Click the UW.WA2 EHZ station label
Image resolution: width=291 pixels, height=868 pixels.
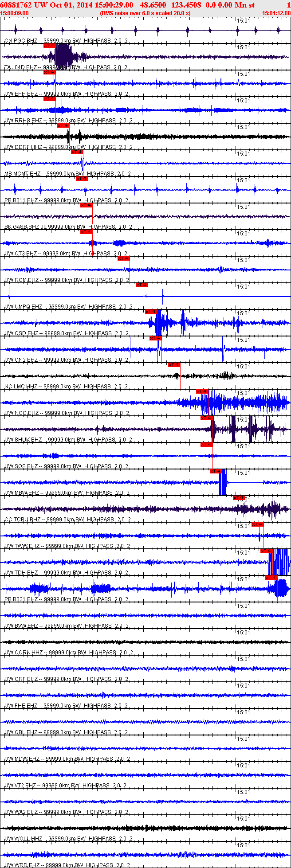66,812
